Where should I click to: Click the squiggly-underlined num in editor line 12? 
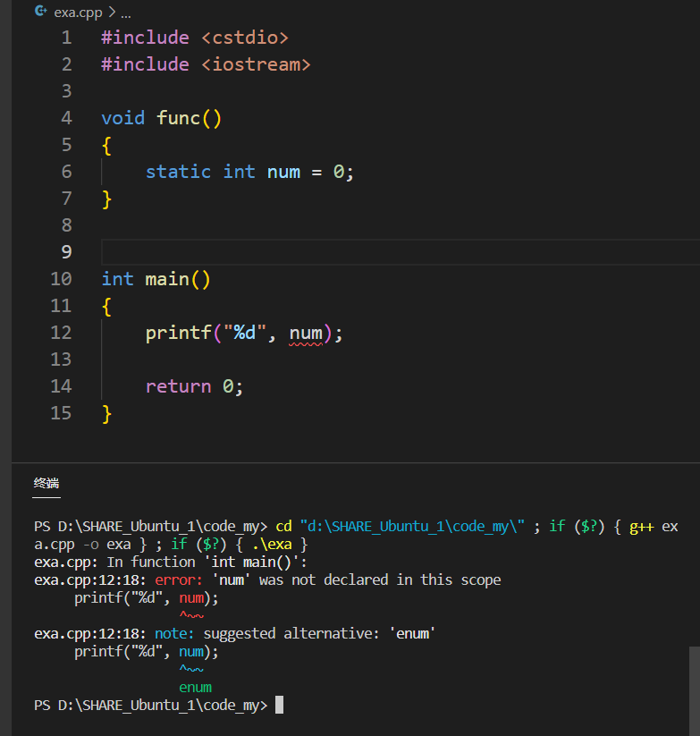[305, 333]
